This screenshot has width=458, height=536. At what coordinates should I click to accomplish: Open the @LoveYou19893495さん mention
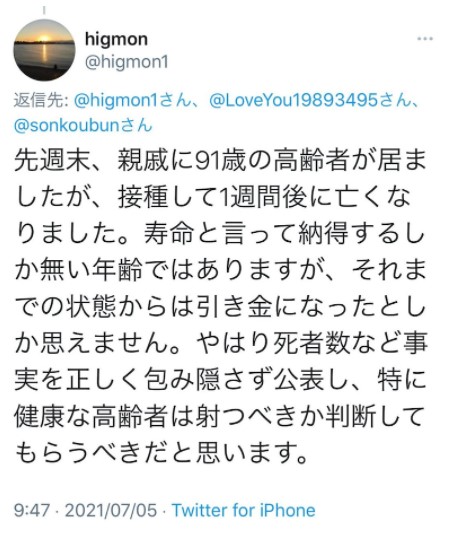(x=310, y=100)
